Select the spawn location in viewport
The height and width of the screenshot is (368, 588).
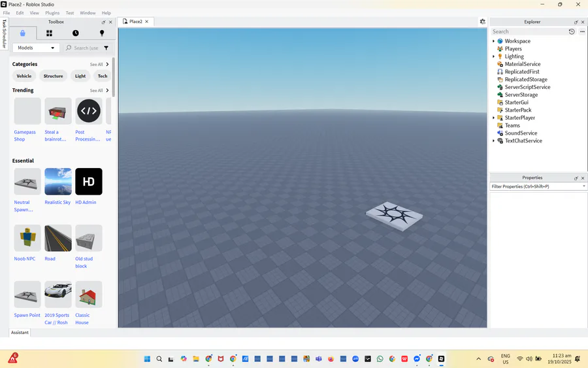(x=394, y=216)
